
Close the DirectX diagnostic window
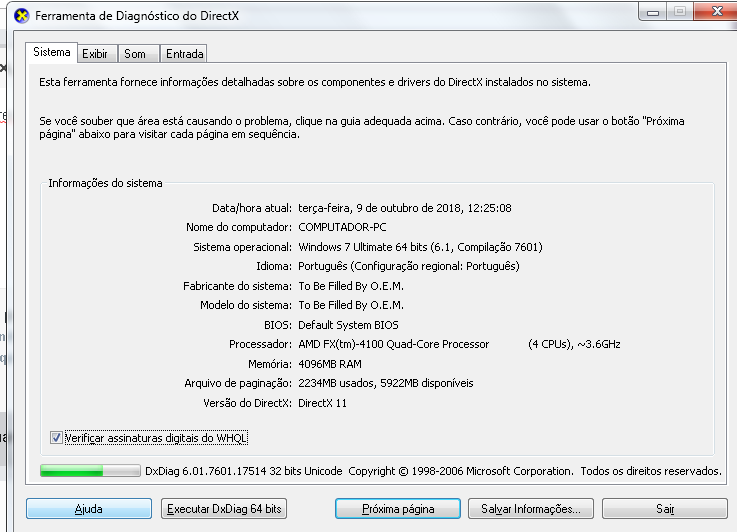point(715,11)
